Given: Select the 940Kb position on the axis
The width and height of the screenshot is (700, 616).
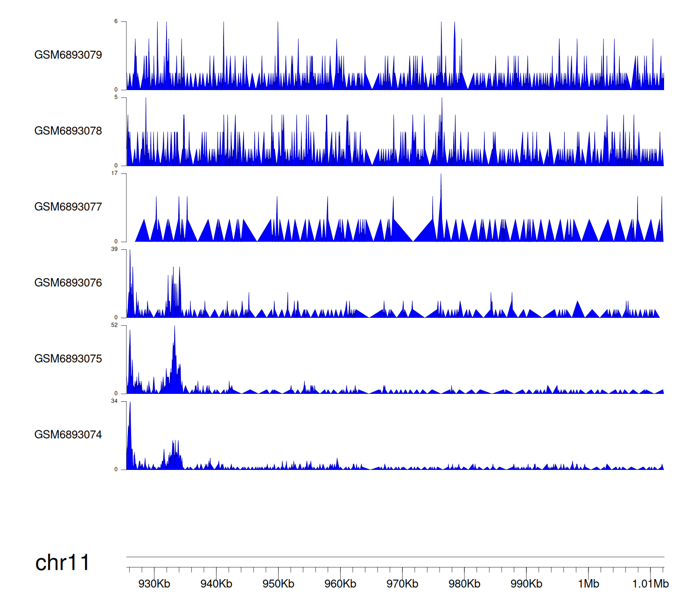Looking at the screenshot, I should coord(216,584).
